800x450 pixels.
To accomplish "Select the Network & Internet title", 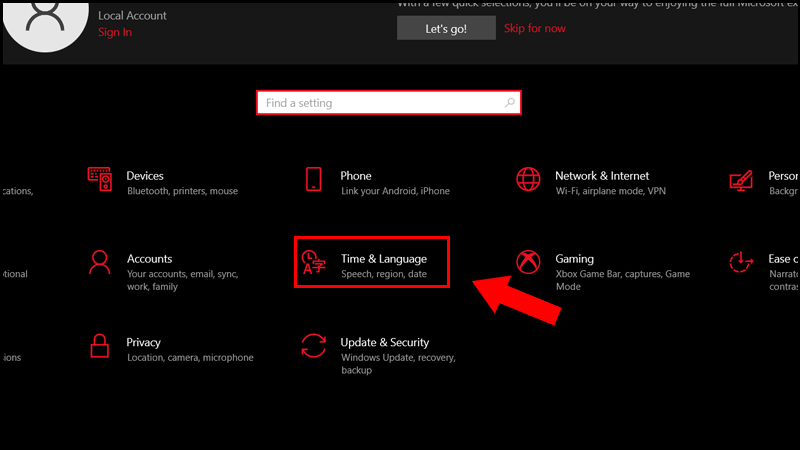I will tap(602, 176).
